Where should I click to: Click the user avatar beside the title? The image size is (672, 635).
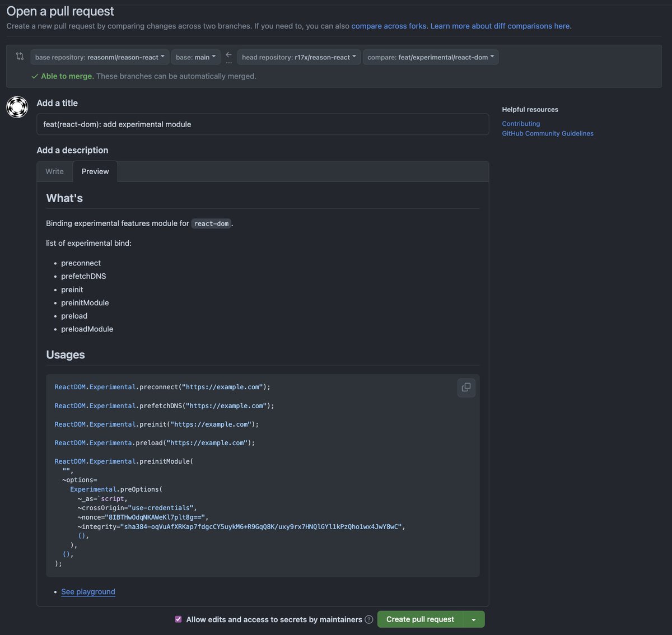(x=17, y=106)
